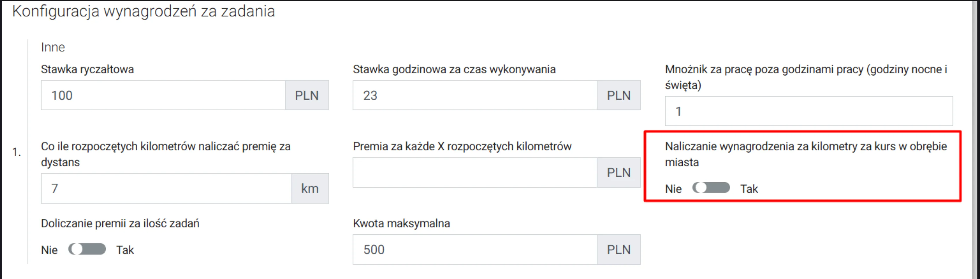Click the km unit addon
Screen dimensions: 980x279
click(x=310, y=188)
